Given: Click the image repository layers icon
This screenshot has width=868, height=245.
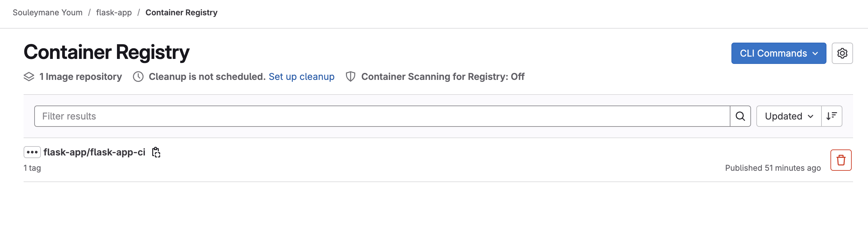Looking at the screenshot, I should pyautogui.click(x=29, y=77).
